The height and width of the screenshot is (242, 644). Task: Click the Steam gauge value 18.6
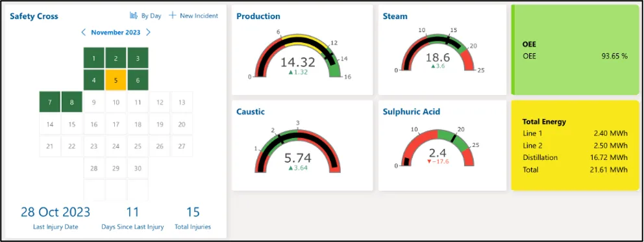click(x=438, y=57)
